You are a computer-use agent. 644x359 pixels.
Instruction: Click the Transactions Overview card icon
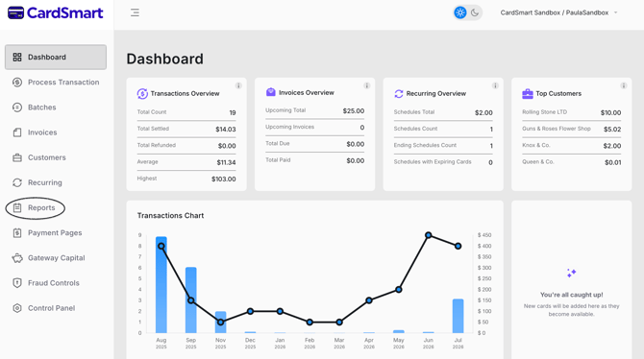pos(142,93)
